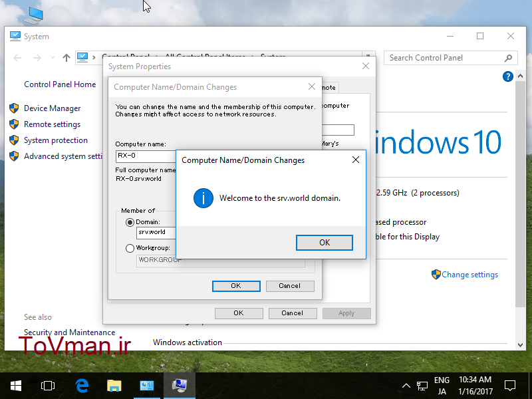532x399 pixels.
Task: Open the recent locations dropdown arrow
Action: point(53,58)
